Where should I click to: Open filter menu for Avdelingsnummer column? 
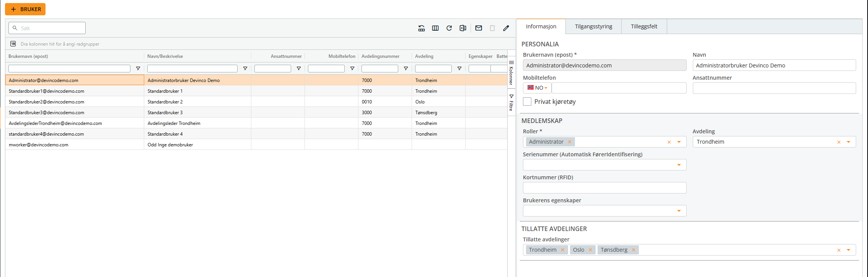tap(406, 69)
